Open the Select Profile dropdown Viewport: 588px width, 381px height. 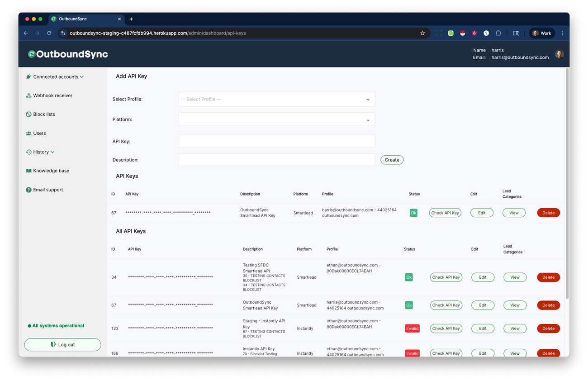coord(276,99)
